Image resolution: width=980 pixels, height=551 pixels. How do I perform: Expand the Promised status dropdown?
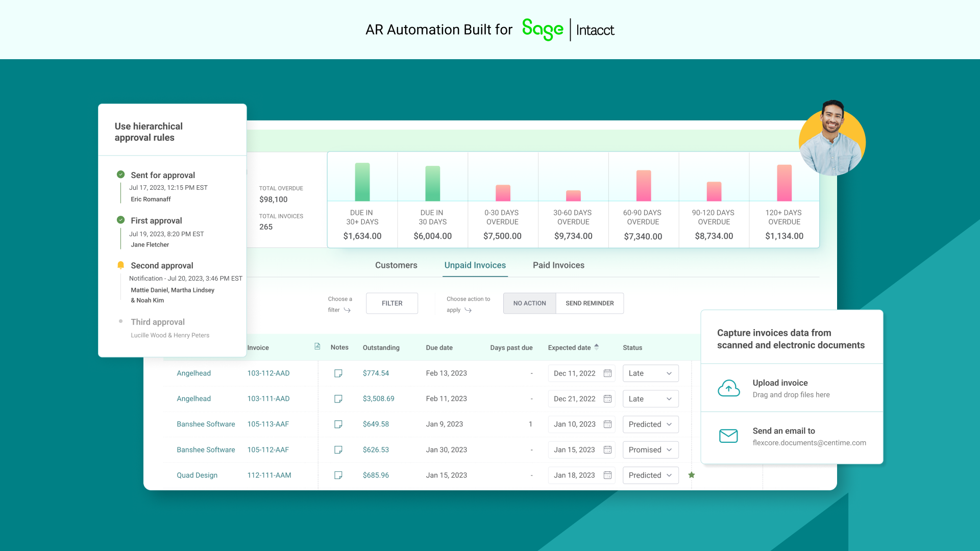(x=650, y=450)
